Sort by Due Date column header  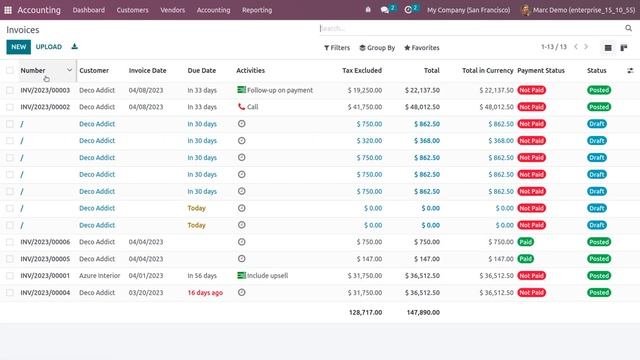coord(202,71)
